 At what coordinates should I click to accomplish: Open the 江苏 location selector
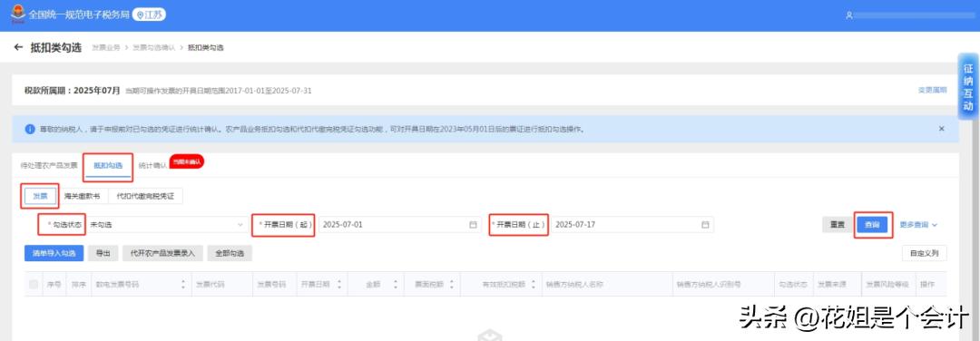[150, 15]
